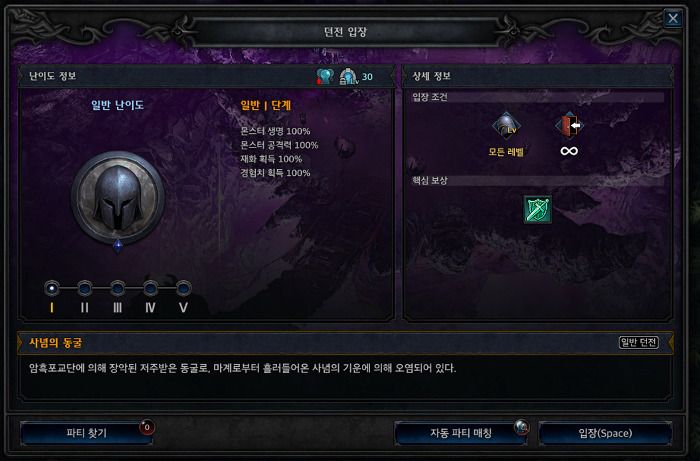Click the 입장(Space) button
The width and height of the screenshot is (700, 461).
tap(605, 433)
